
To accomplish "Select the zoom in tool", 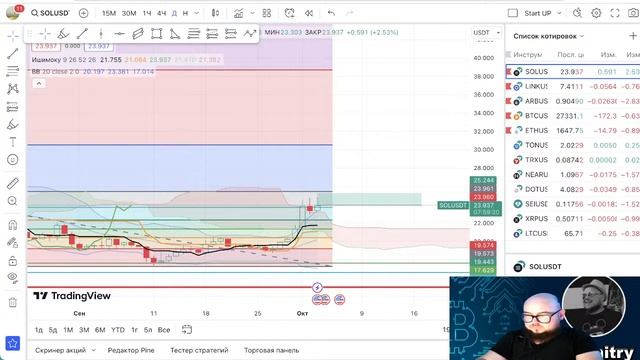I will coord(13,201).
